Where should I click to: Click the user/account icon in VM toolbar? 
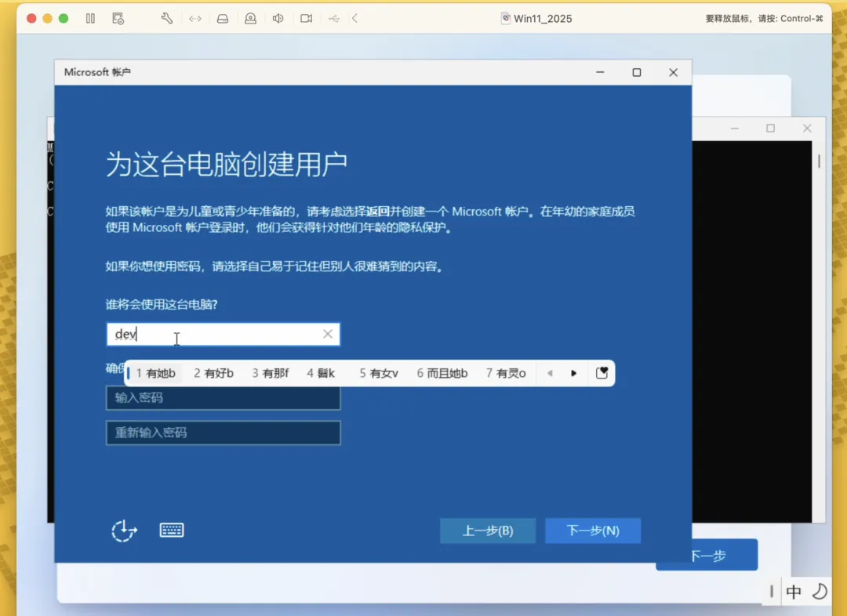click(x=251, y=18)
